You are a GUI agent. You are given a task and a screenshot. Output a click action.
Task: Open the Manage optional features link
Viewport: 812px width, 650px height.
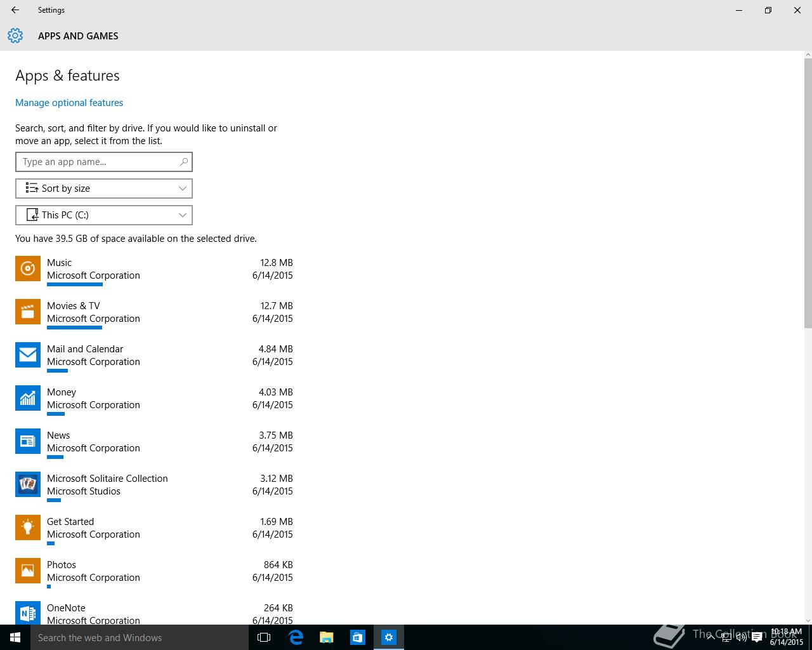[x=69, y=103]
